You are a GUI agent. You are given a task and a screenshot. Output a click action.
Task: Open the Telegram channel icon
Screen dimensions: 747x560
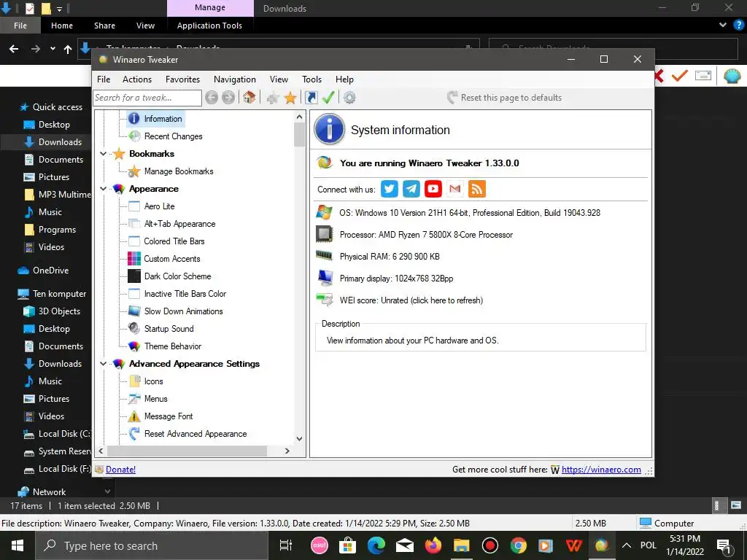(x=411, y=189)
